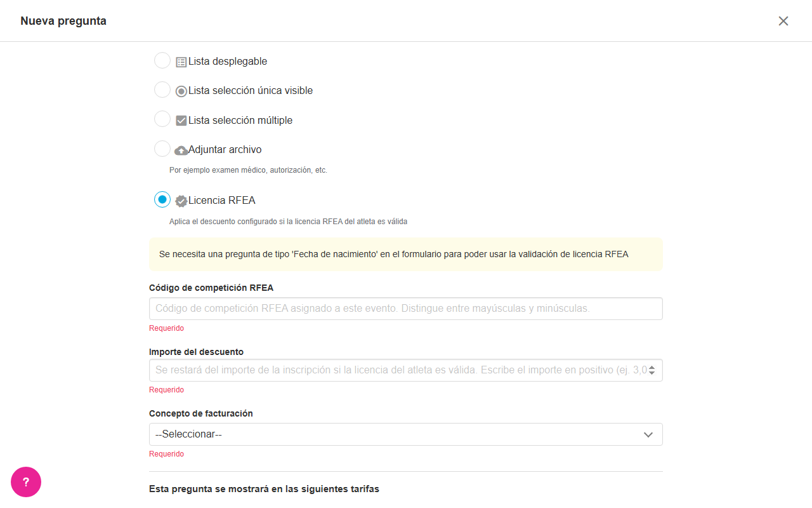Click the chevron arrow in the --Seleccionar-- box

(648, 435)
